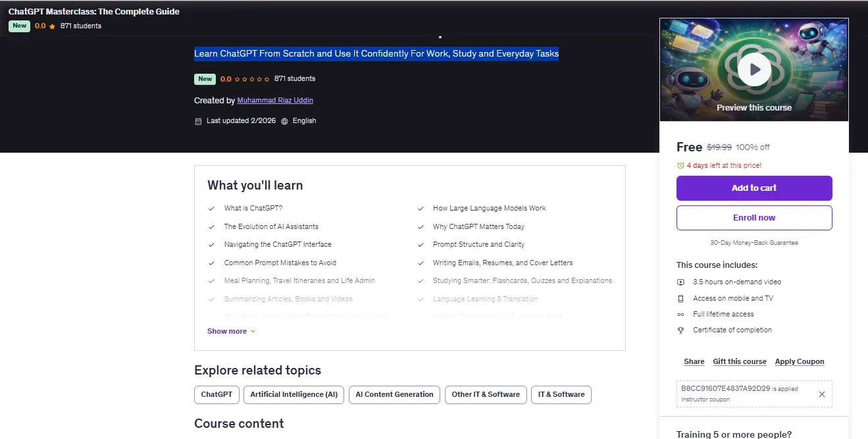Click the 30-Day Money-Back Guarantee text
The image size is (868, 439).
point(754,243)
